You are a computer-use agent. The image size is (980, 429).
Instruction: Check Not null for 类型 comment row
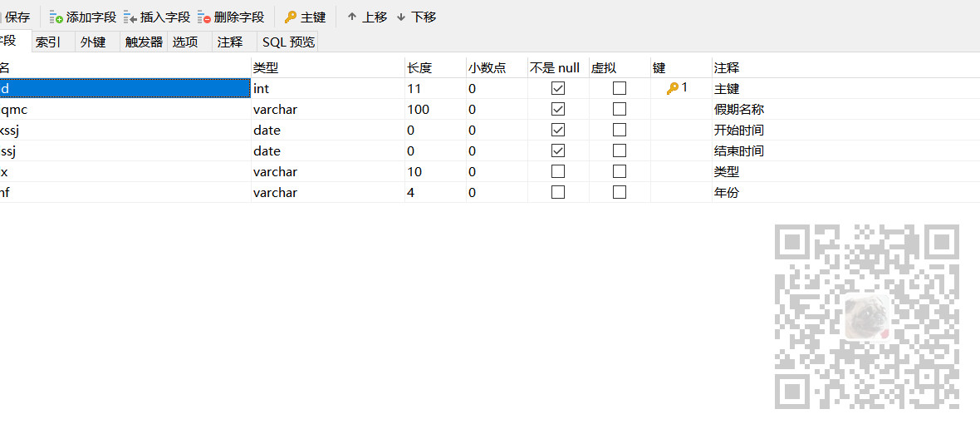558,171
